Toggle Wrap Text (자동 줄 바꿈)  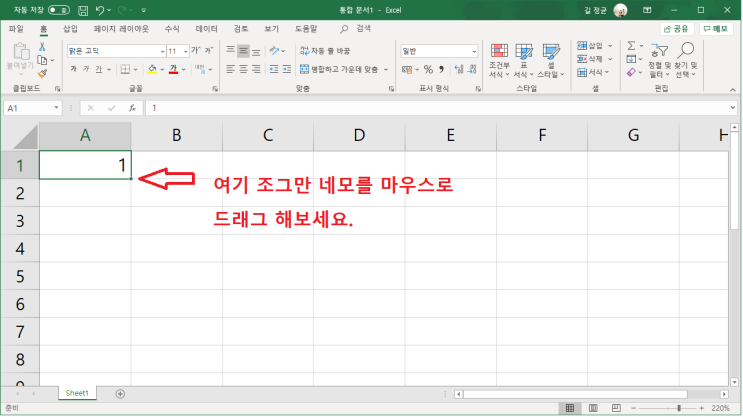click(325, 51)
